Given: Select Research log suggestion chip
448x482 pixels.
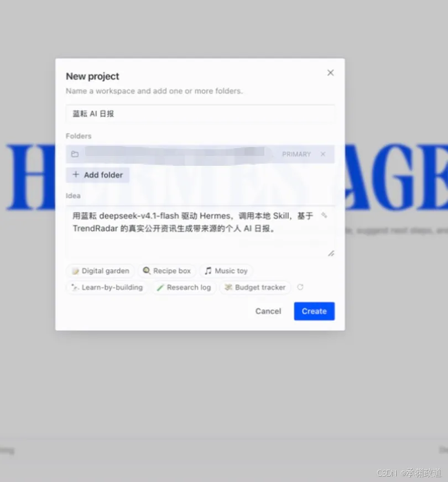Looking at the screenshot, I should [184, 287].
